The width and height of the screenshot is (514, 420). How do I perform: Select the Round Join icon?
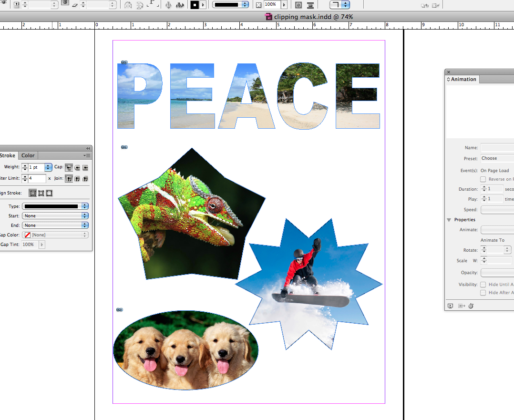pos(77,178)
